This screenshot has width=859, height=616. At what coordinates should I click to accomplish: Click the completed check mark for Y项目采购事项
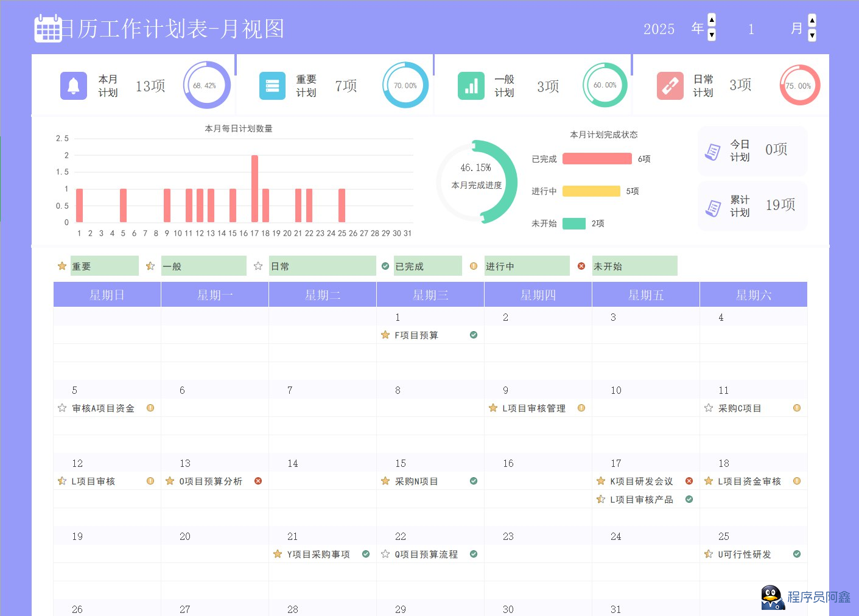click(366, 554)
